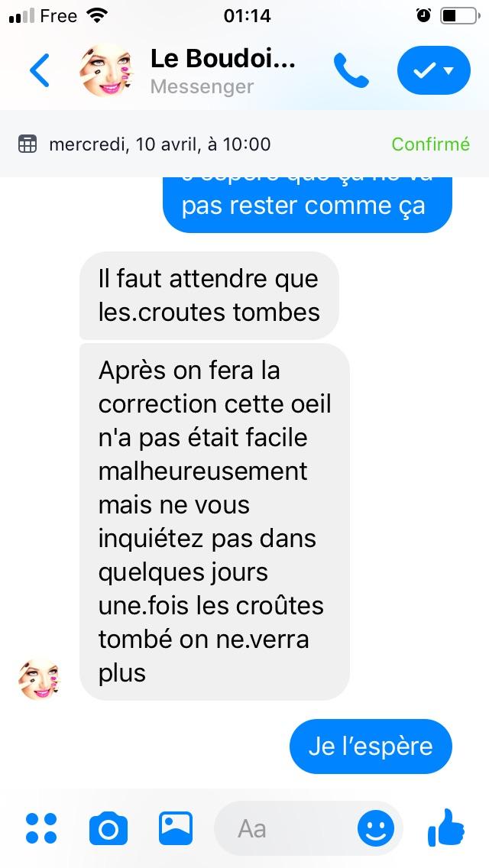This screenshot has width=489, height=868.
Task: Open the camera to take a photo
Action: click(108, 828)
